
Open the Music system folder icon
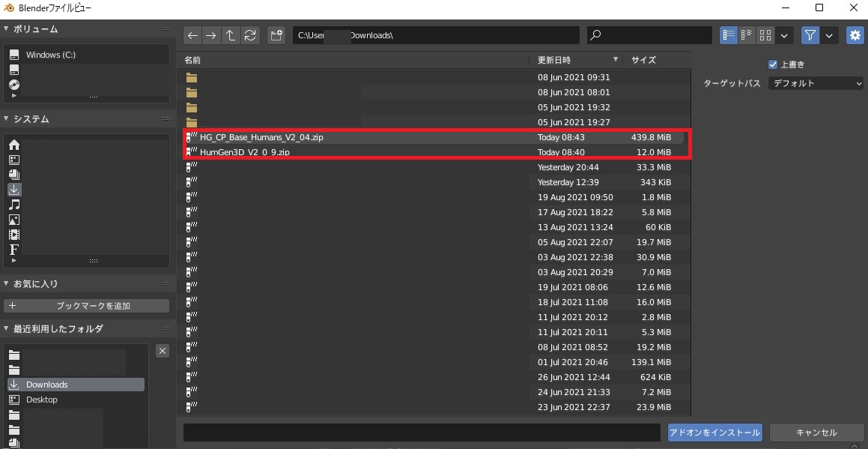(14, 205)
